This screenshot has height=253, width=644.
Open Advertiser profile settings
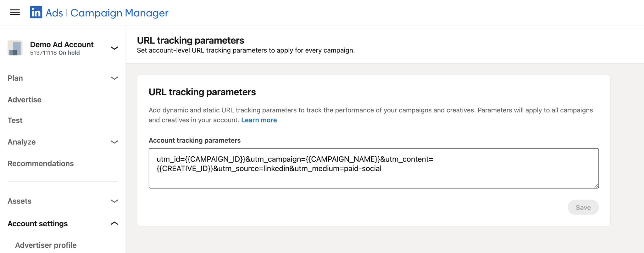(x=46, y=245)
